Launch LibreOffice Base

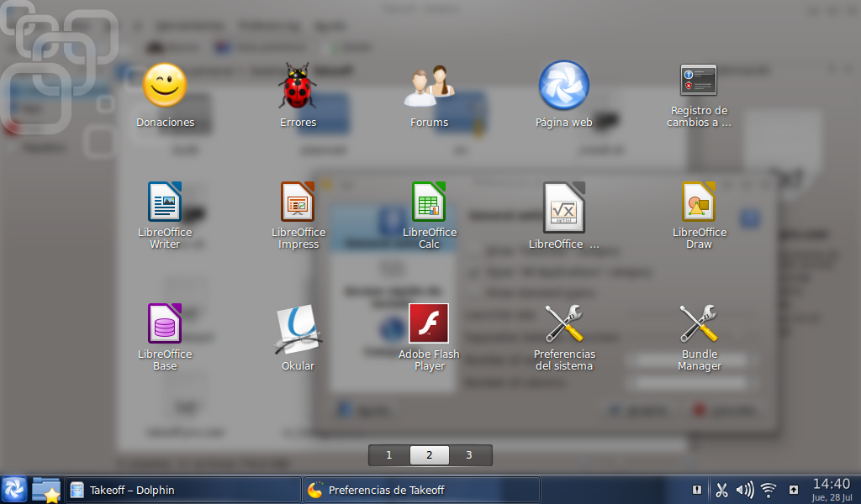pos(165,323)
